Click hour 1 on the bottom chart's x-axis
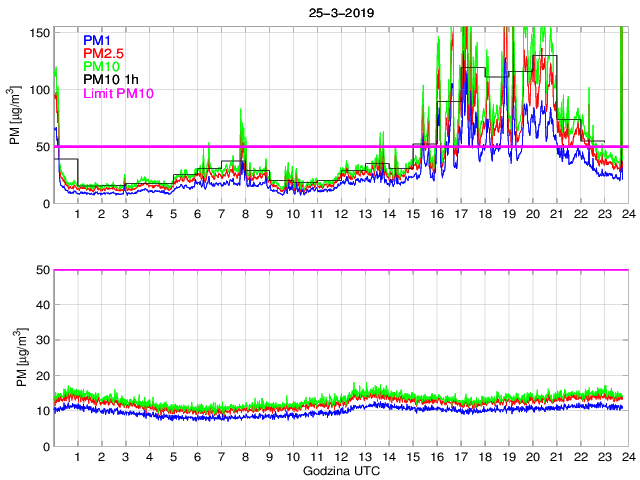The image size is (640, 480). pos(78,457)
